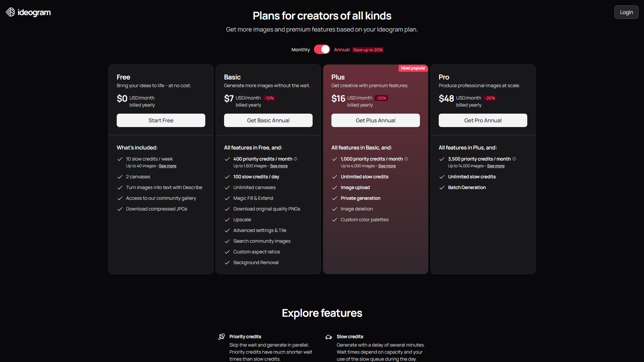Viewport: 644px width, 362px height.
Task: Scroll down to Explore features section
Action: click(322, 312)
